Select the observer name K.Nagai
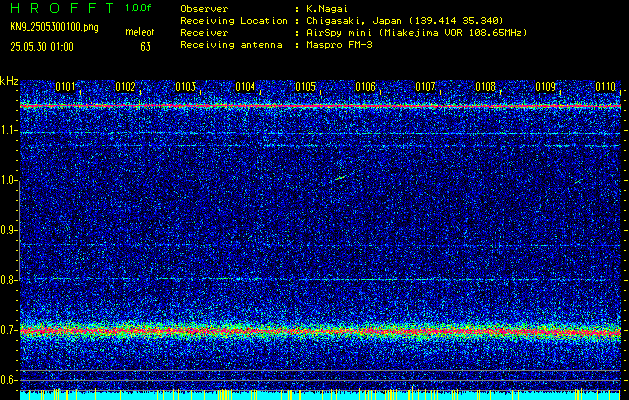Screen dimensions: 629x400 point(329,9)
